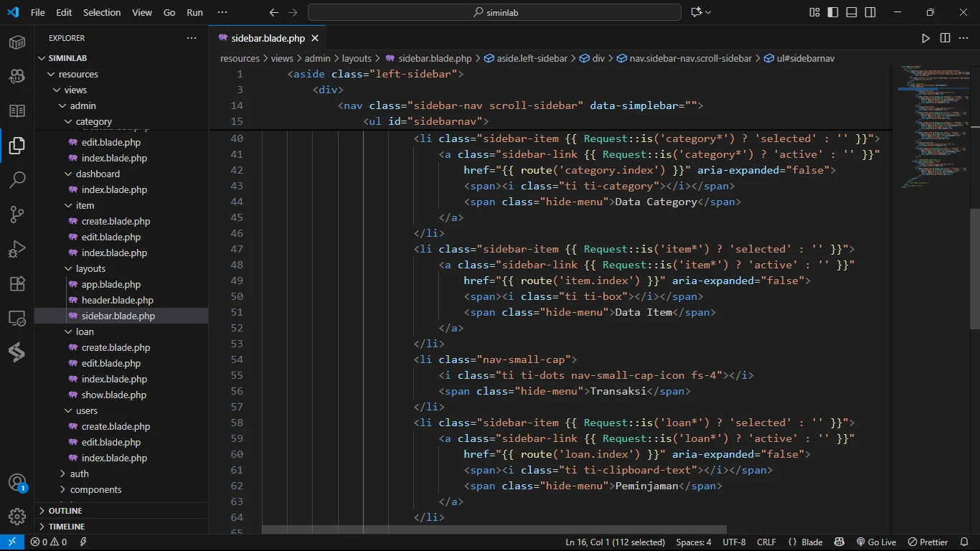The height and width of the screenshot is (551, 980).
Task: Click the Run play icon in editor toolbar
Action: coord(925,38)
